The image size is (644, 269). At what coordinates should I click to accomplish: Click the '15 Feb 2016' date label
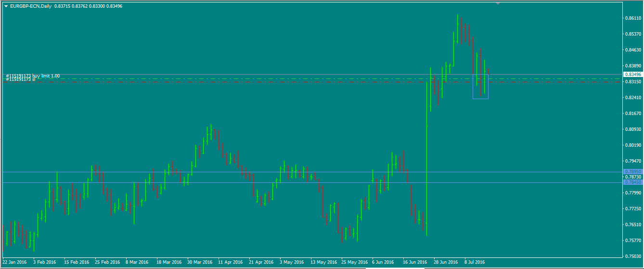coord(77,262)
